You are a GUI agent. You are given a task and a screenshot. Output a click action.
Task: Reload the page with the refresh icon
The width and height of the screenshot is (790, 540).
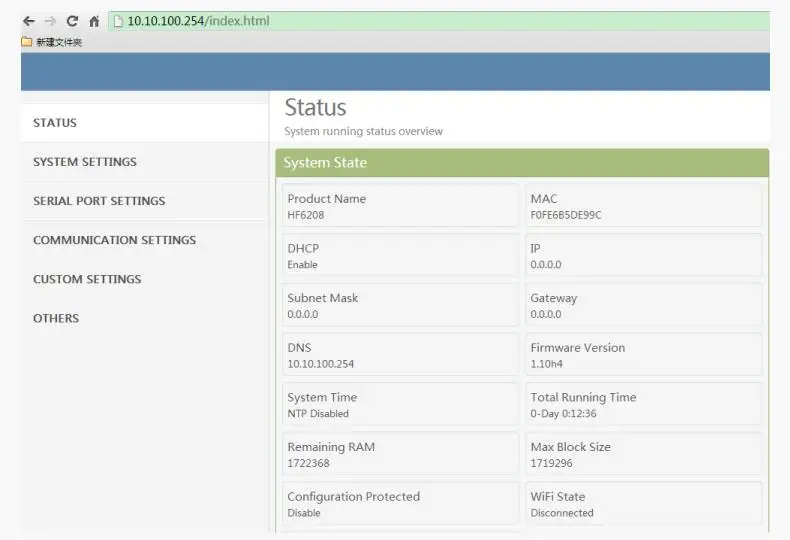point(72,21)
